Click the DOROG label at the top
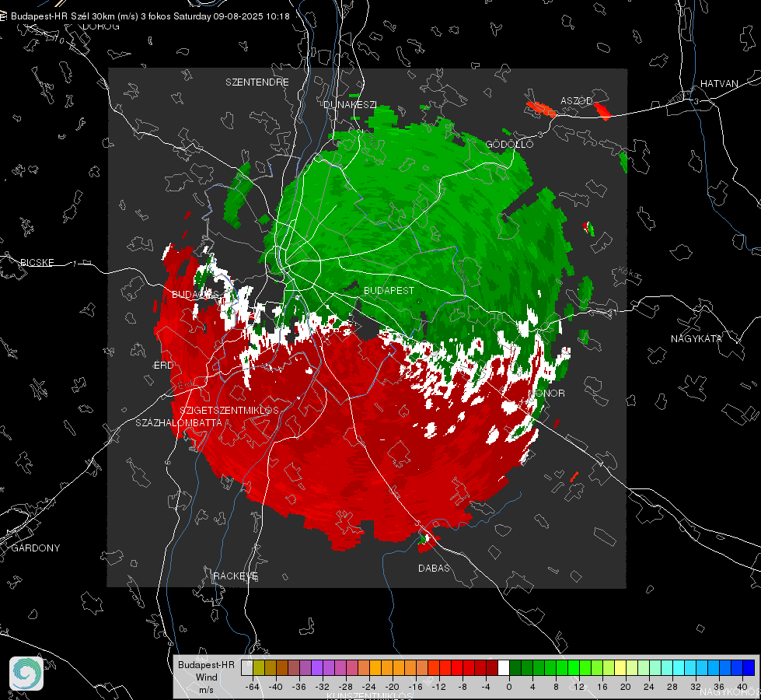 pos(101,26)
